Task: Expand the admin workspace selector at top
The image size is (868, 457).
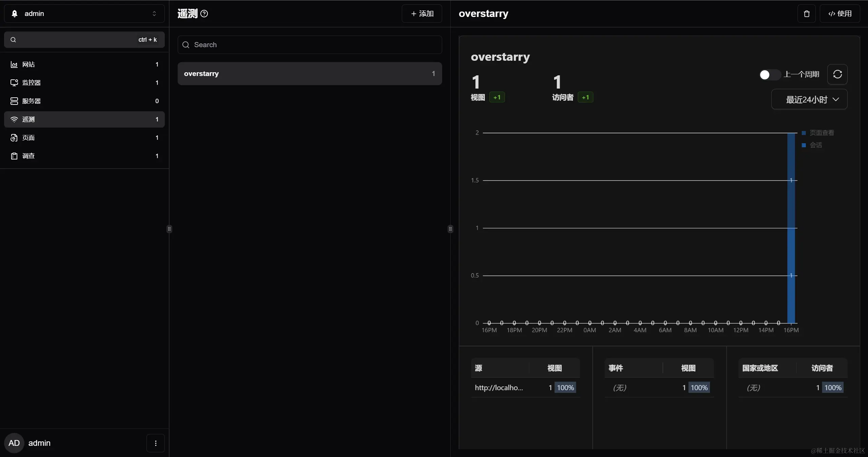Action: (x=84, y=14)
